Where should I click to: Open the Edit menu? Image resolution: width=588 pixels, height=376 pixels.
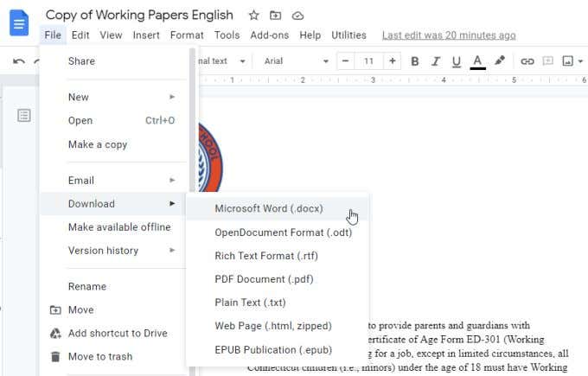point(80,35)
